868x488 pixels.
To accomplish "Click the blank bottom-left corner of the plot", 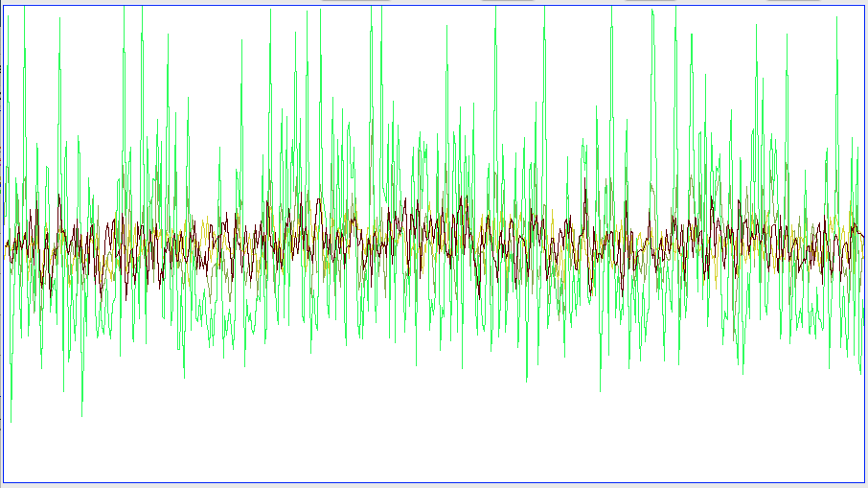I will pos(19,470).
